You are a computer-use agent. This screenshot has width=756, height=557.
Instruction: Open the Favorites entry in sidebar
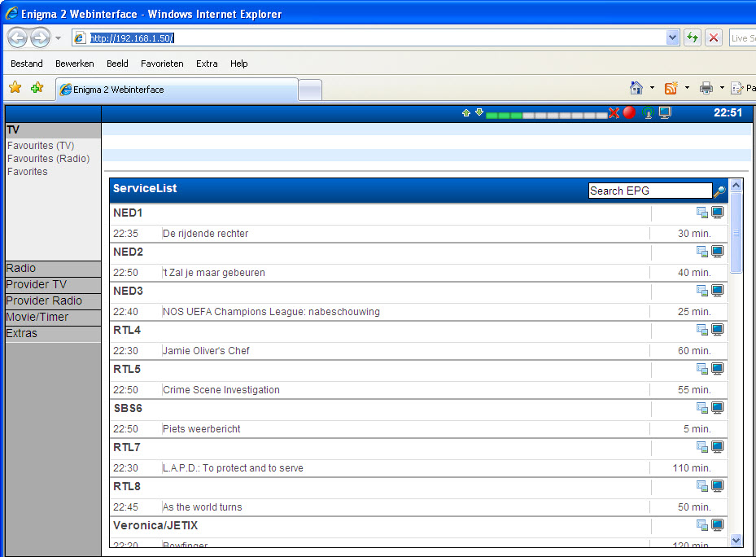pos(28,171)
